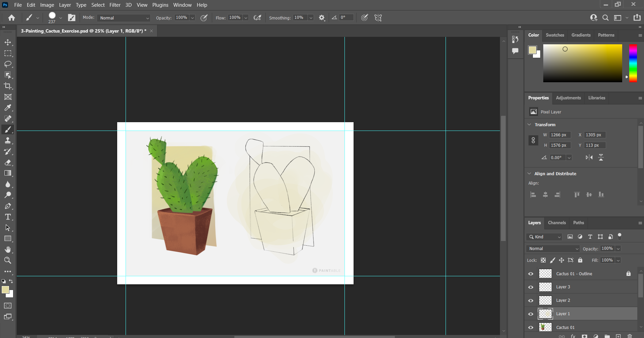Image resolution: width=644 pixels, height=338 pixels.
Task: Hide the Cactus 01 layer
Action: tap(531, 327)
